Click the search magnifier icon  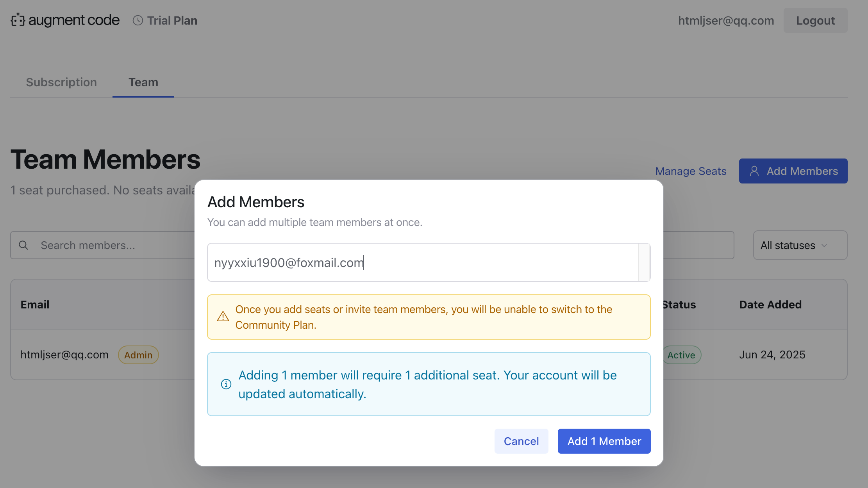coord(23,245)
